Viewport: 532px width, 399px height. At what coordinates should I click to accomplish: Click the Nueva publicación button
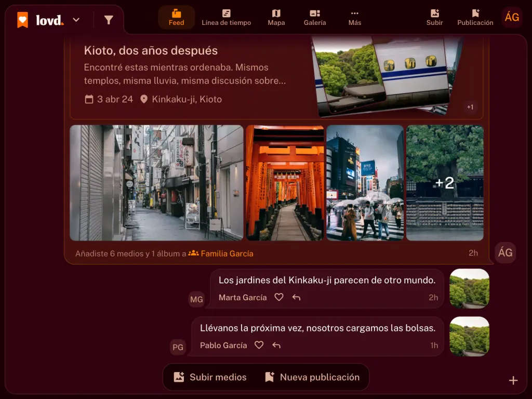[312, 377]
